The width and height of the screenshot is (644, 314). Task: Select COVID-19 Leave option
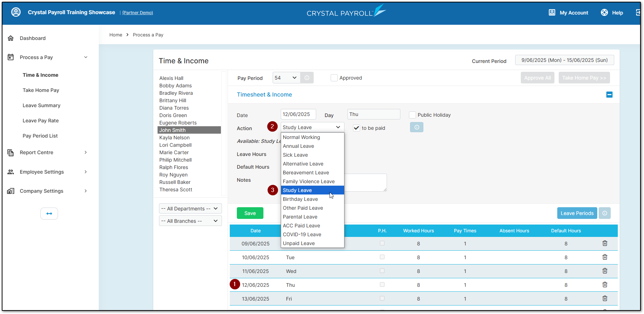(x=312, y=234)
